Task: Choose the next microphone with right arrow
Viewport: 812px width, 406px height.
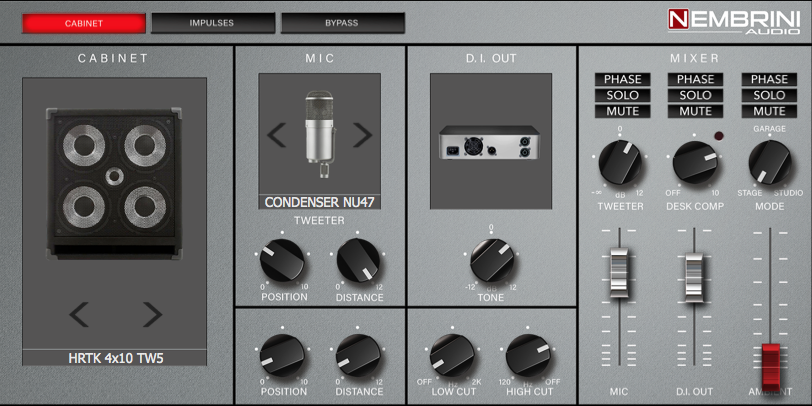Action: tap(362, 135)
